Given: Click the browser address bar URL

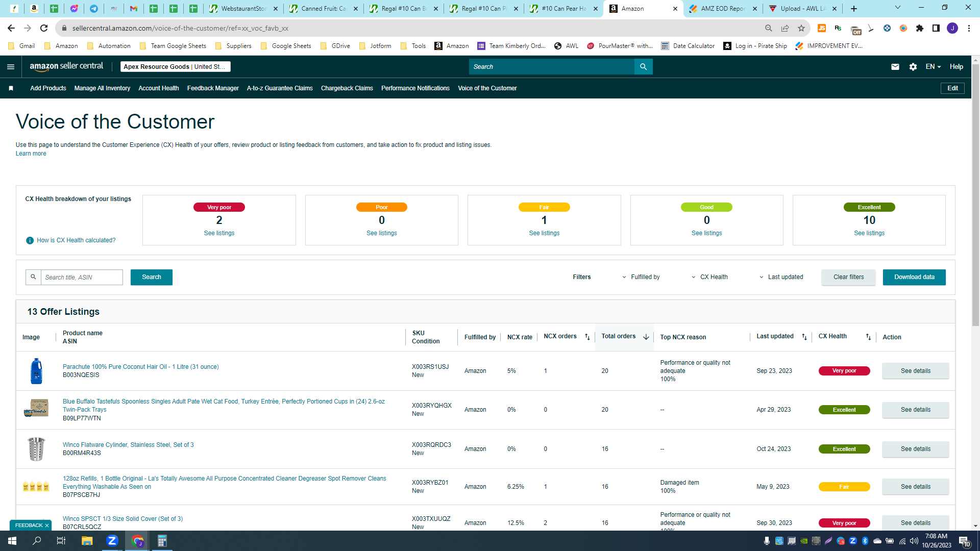Looking at the screenshot, I should click(x=180, y=28).
